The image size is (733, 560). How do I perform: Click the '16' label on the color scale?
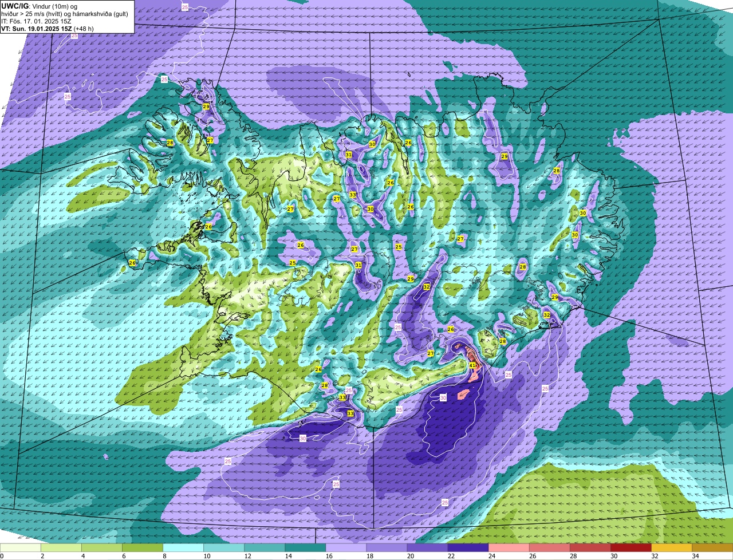[328, 556]
